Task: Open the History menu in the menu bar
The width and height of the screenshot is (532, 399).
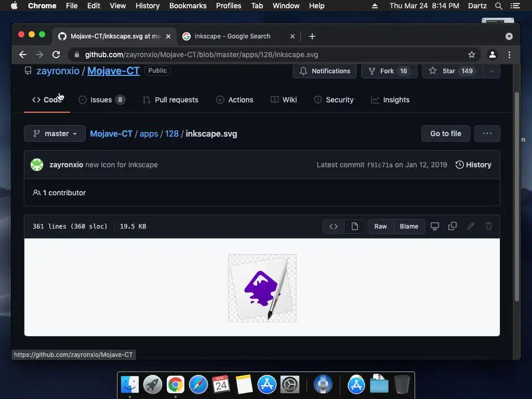Action: click(148, 6)
